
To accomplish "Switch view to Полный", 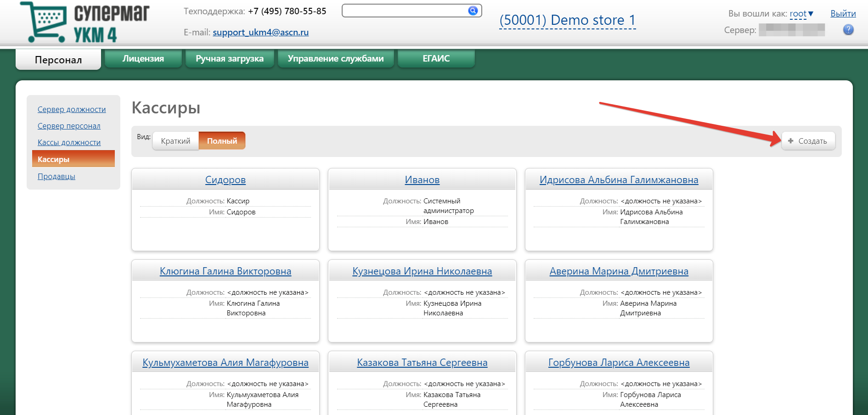I will 222,141.
